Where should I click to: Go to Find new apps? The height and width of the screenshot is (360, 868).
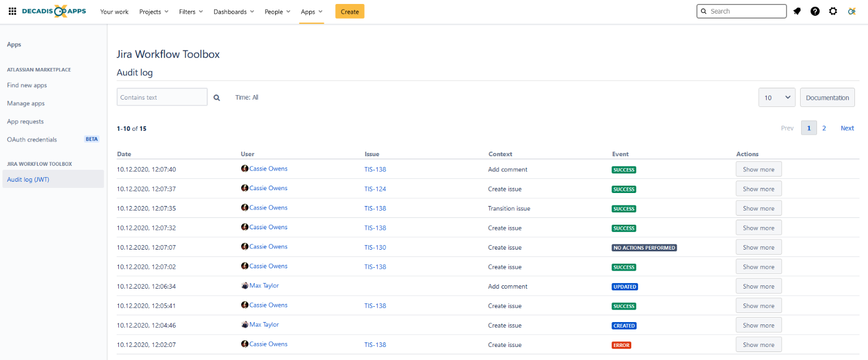tap(27, 85)
